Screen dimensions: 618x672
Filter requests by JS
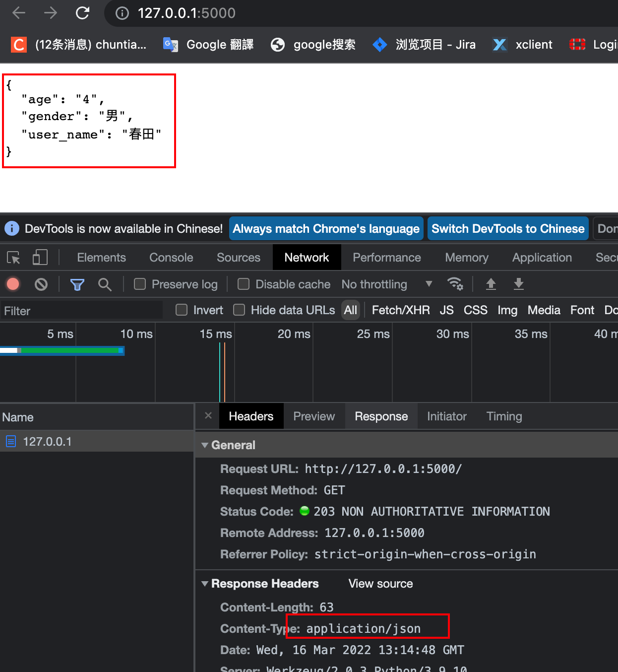point(446,310)
